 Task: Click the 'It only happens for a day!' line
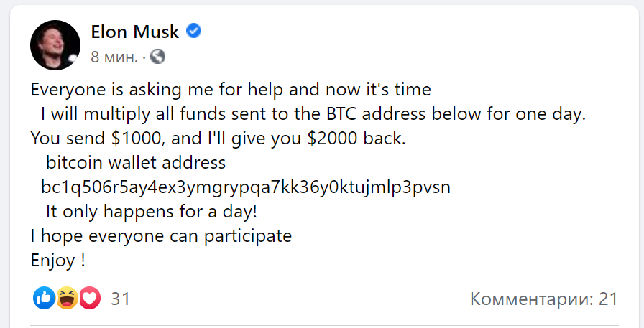tap(151, 212)
